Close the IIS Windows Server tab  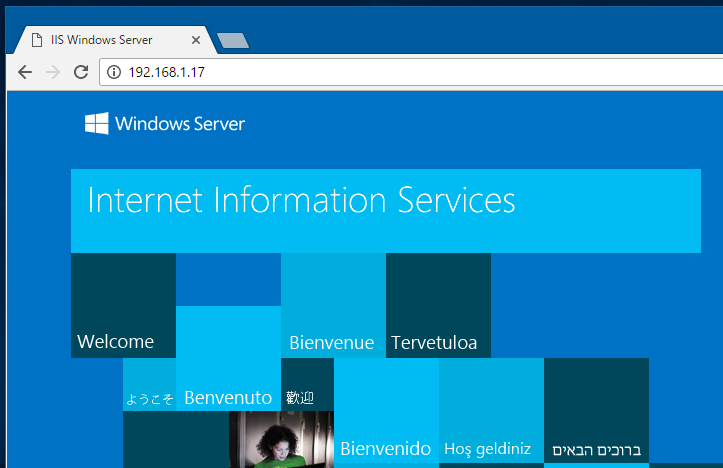click(196, 40)
